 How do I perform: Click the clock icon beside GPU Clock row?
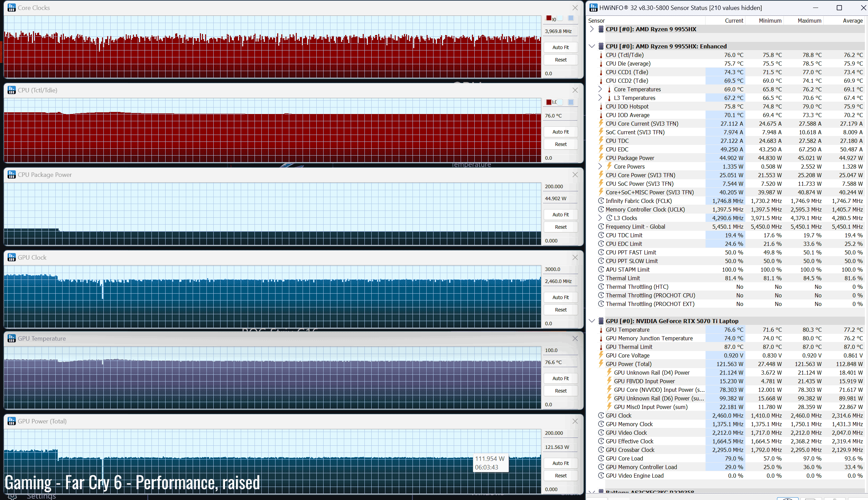click(x=601, y=416)
